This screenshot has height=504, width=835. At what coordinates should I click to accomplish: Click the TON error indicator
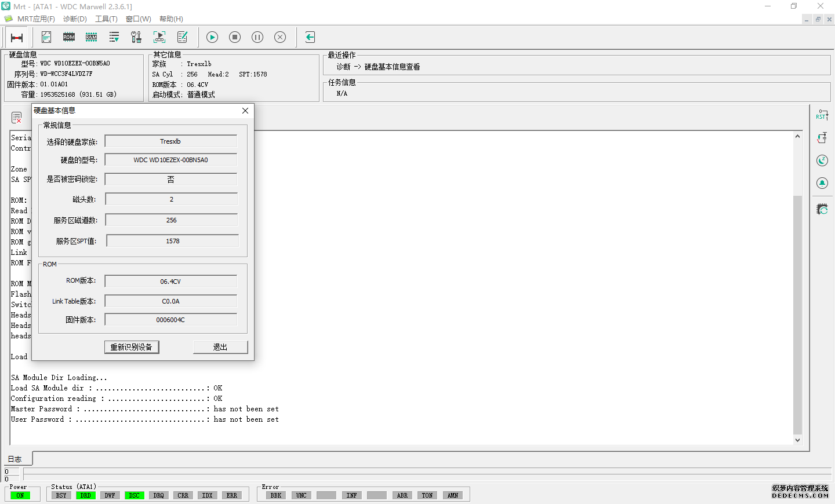(427, 495)
